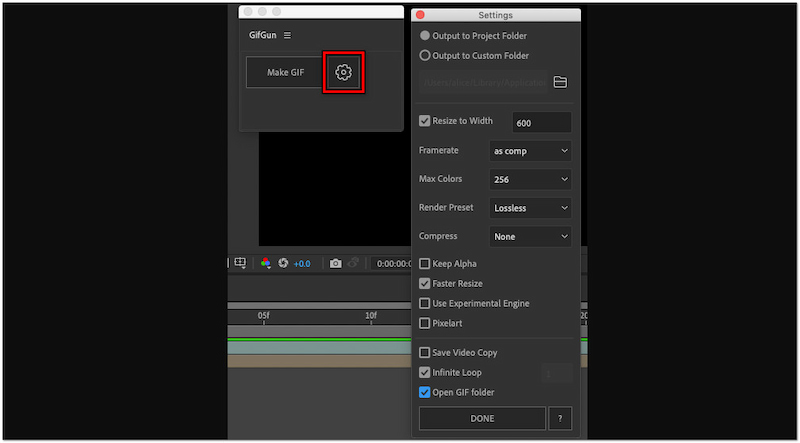Open the GifGun panel hamburger menu

coord(288,36)
